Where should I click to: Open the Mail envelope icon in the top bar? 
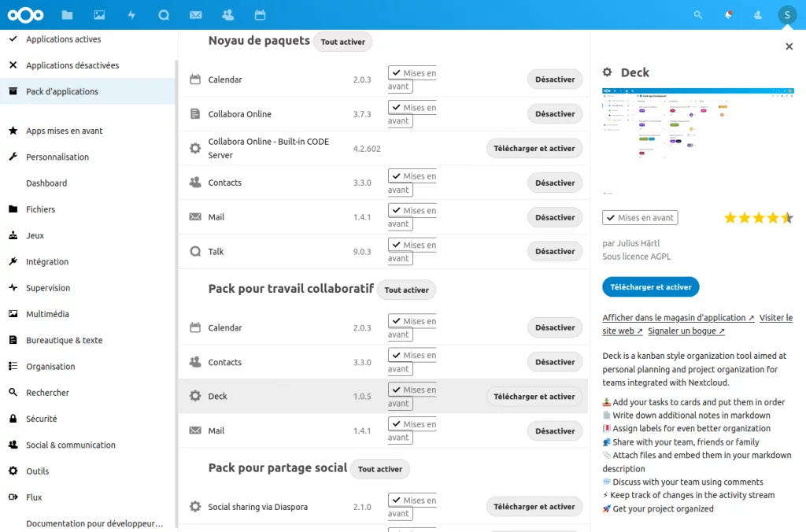pos(196,15)
